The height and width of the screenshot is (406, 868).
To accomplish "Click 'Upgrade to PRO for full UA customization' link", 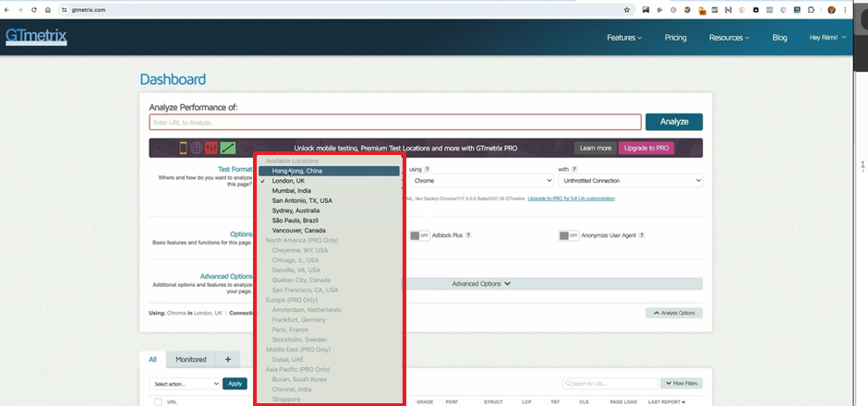I will point(572,198).
